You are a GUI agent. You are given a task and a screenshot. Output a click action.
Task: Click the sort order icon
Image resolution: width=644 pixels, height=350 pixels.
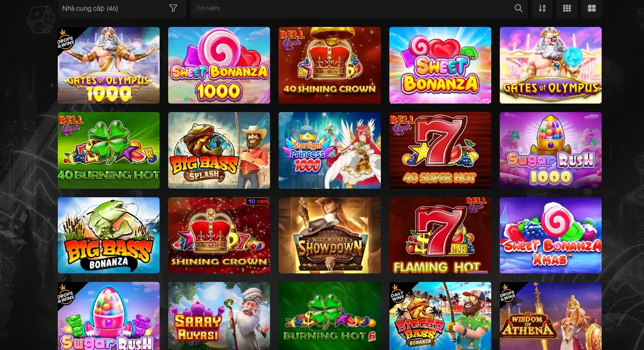(542, 8)
